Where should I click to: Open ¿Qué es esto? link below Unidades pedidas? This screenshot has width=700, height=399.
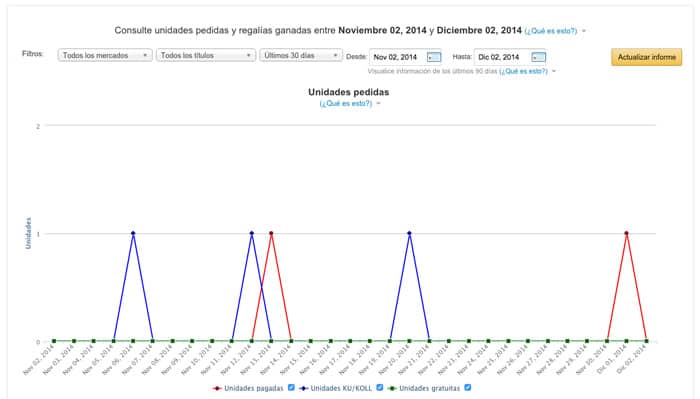[x=346, y=104]
